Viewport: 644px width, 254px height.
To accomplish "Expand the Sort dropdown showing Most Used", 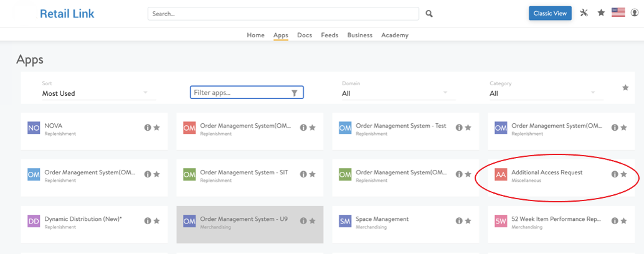I will (x=99, y=93).
